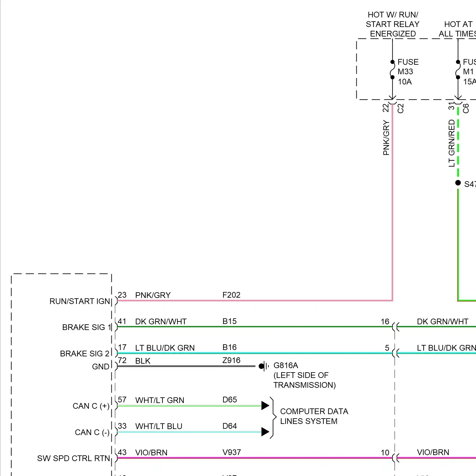The height and width of the screenshot is (476, 476).
Task: Click the FUSE M33 fuse symbol
Action: [x=392, y=70]
